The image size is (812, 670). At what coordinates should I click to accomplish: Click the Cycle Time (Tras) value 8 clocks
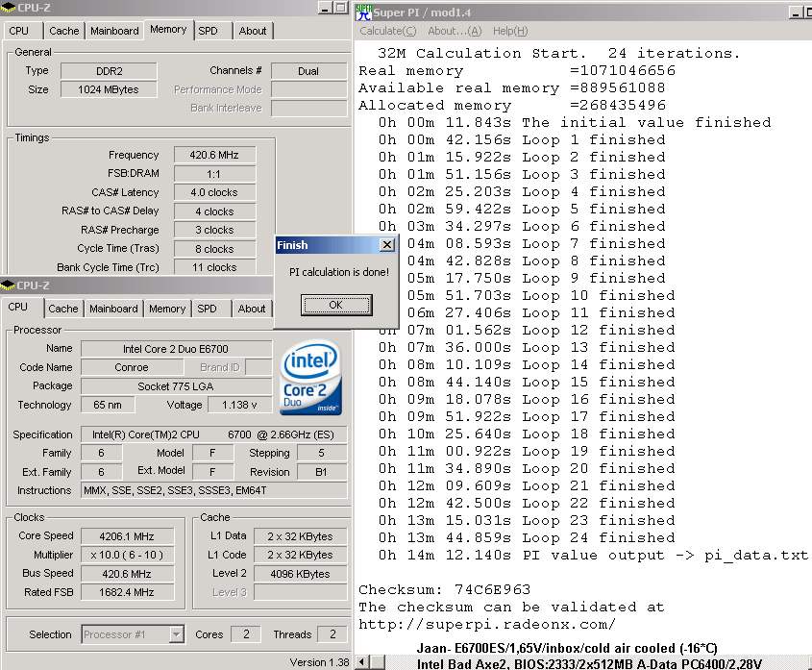tap(214, 249)
